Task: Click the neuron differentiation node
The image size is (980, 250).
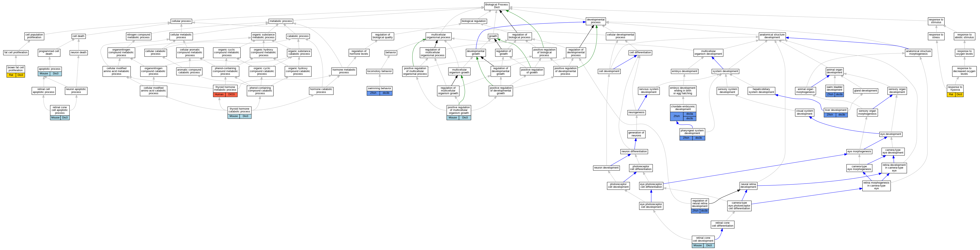Action: [634, 152]
